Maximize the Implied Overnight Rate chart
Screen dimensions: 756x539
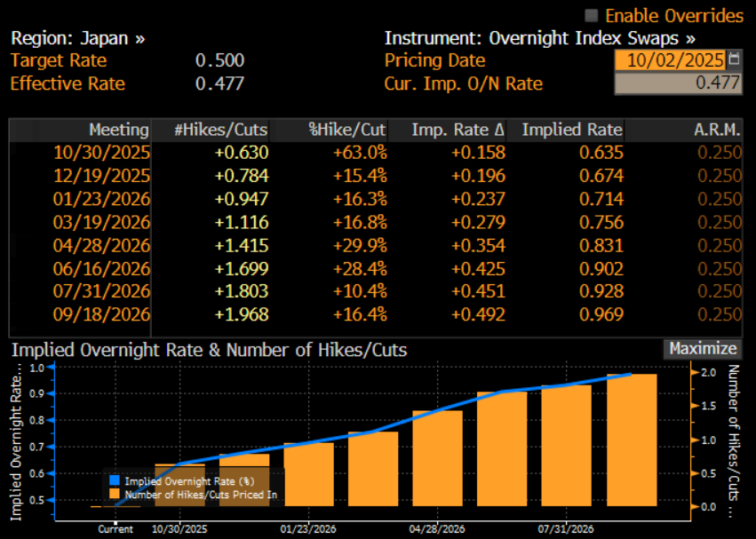(x=702, y=349)
